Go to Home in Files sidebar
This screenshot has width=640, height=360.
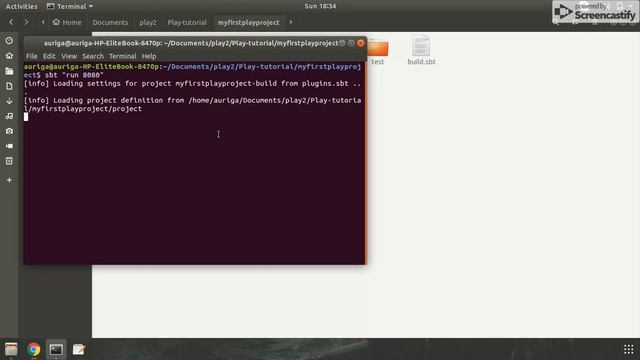[x=9, y=56]
